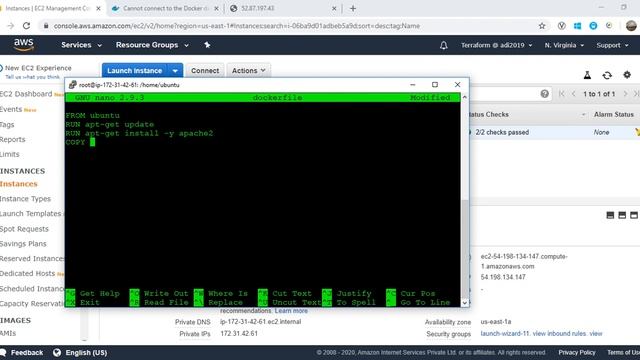Close the 52.87.197.43 tab

coord(334,8)
